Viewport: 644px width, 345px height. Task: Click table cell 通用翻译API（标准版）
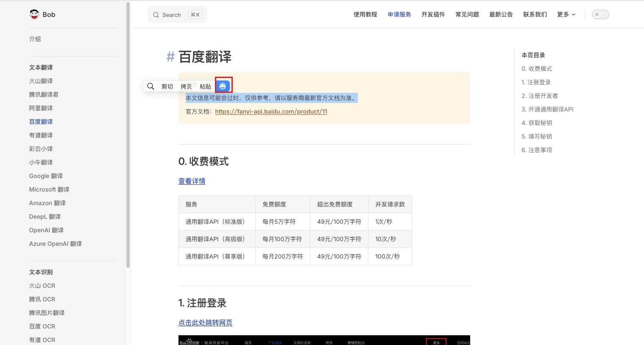(217, 222)
